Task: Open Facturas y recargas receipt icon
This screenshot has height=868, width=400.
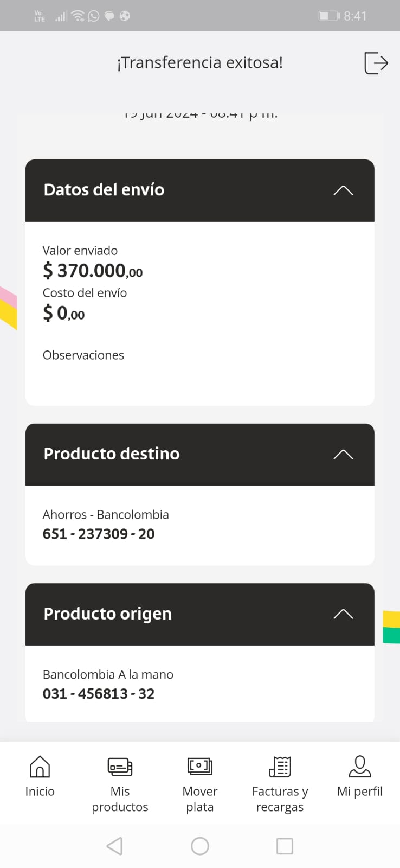Action: (280, 767)
